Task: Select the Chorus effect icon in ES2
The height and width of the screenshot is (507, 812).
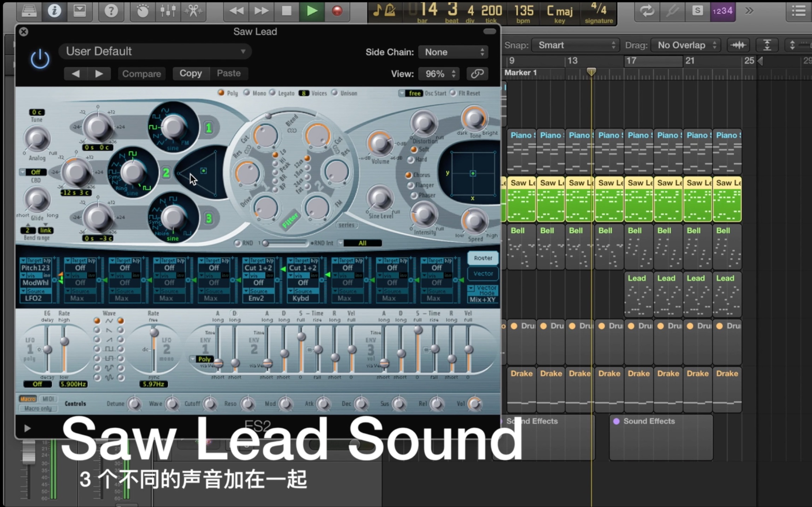Action: (x=409, y=175)
